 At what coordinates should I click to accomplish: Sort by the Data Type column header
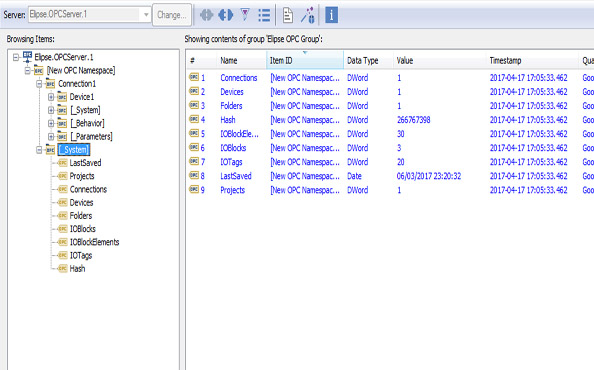(368, 61)
